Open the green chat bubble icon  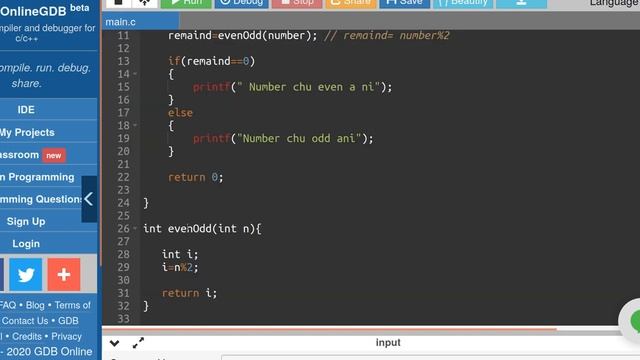(x=634, y=322)
